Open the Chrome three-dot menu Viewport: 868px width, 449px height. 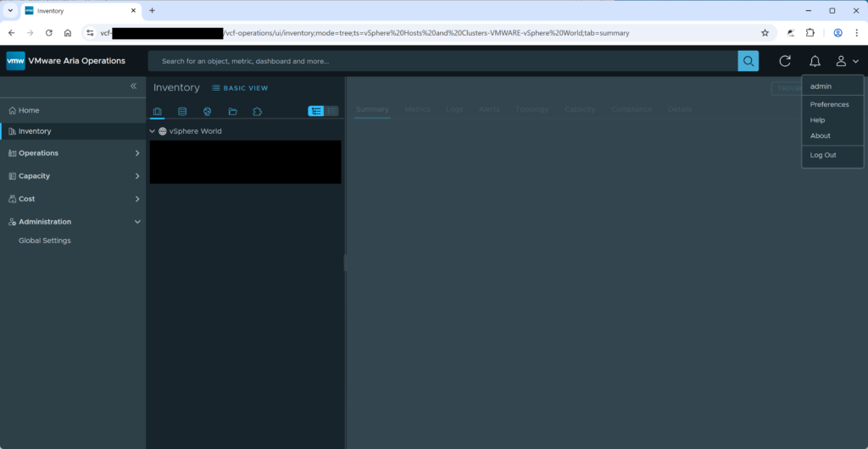click(856, 33)
